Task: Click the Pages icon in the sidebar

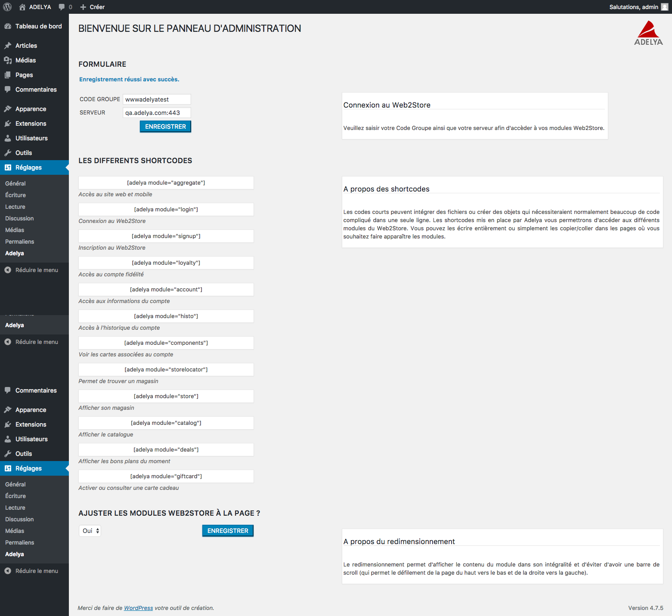Action: pyautogui.click(x=8, y=75)
